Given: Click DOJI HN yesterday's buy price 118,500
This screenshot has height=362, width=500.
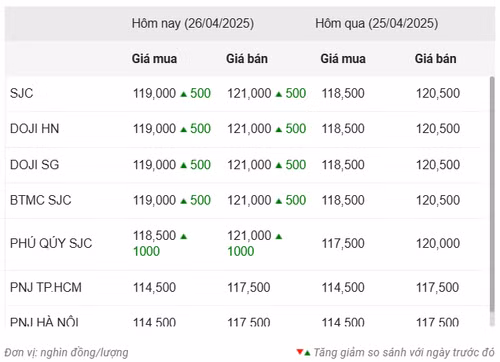Looking at the screenshot, I should coord(343,129).
